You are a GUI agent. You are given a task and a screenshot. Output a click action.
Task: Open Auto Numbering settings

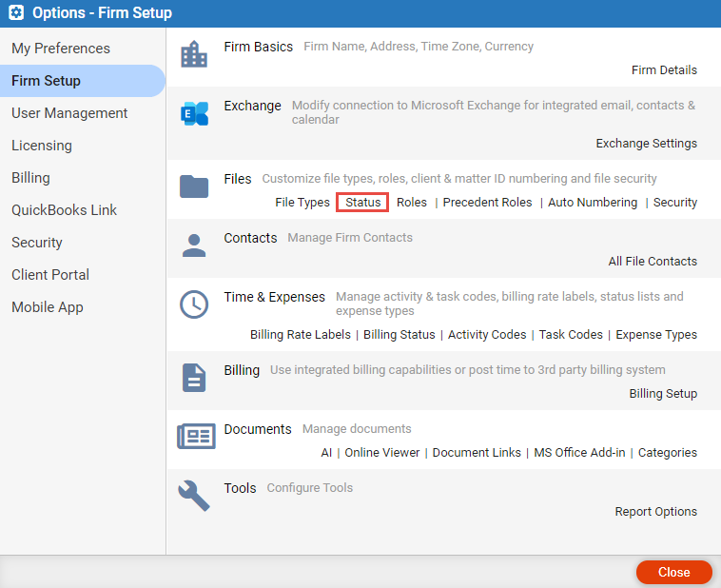point(593,203)
